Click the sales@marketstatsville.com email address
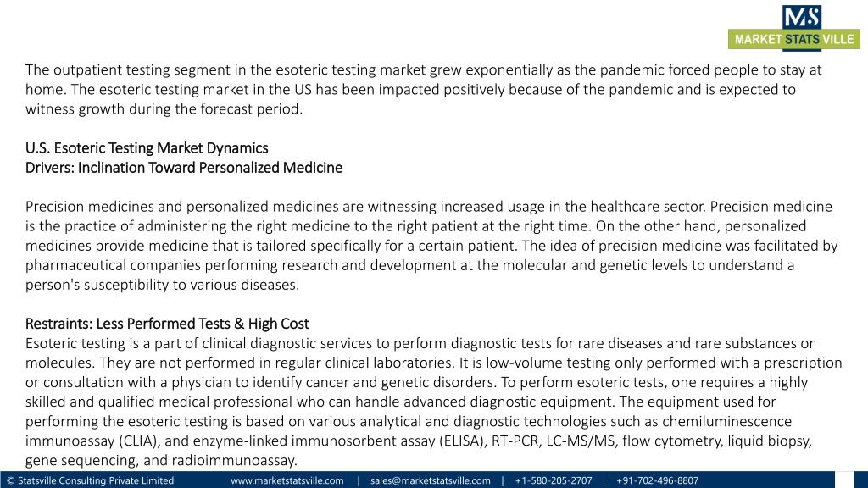The height and width of the screenshot is (488, 868). point(430,480)
